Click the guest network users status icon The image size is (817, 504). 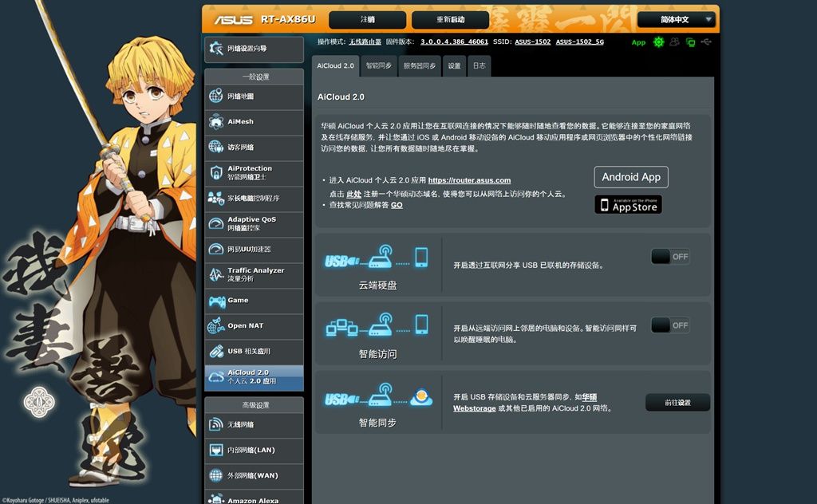675,42
